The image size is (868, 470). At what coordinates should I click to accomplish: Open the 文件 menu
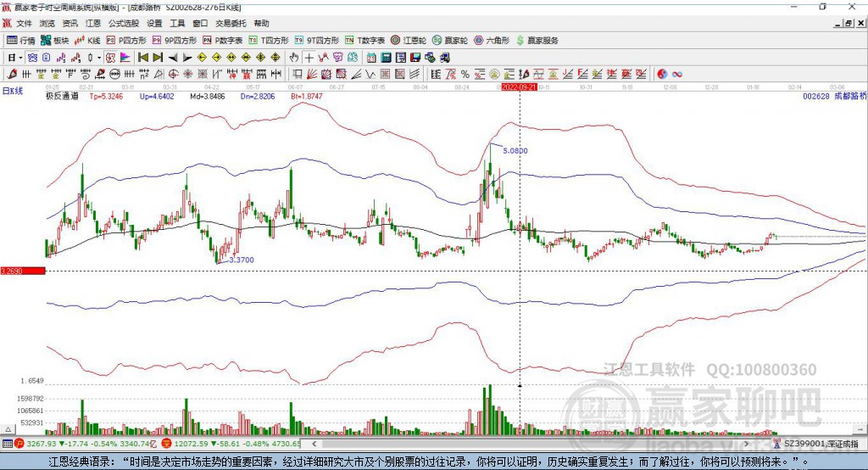pos(24,23)
